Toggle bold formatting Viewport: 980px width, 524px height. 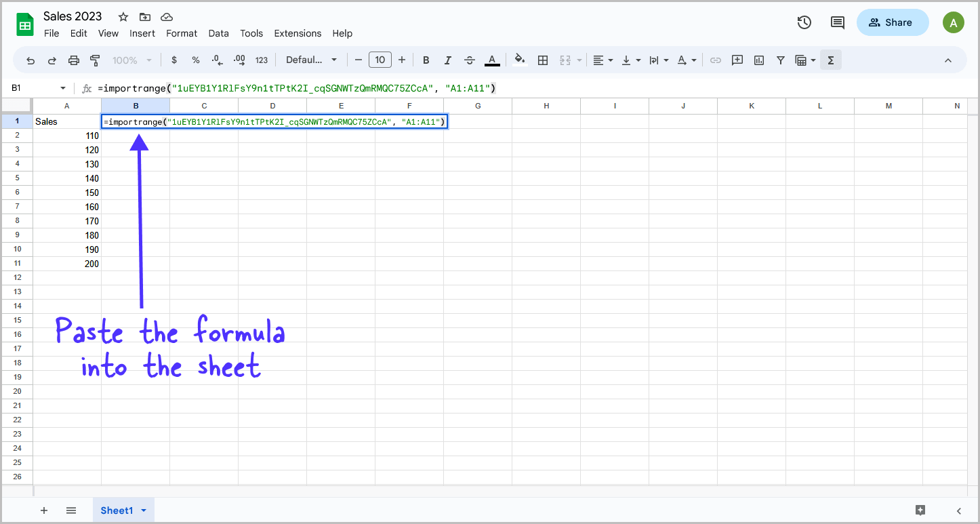coord(426,60)
